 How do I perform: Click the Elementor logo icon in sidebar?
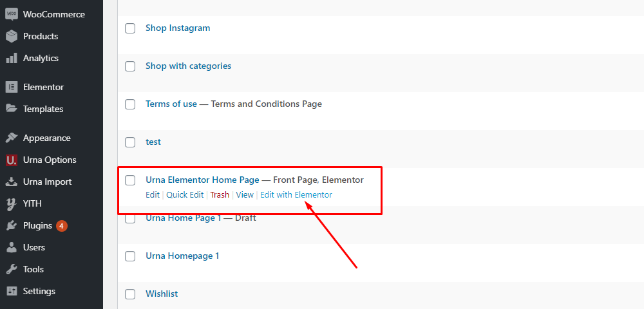coord(12,87)
